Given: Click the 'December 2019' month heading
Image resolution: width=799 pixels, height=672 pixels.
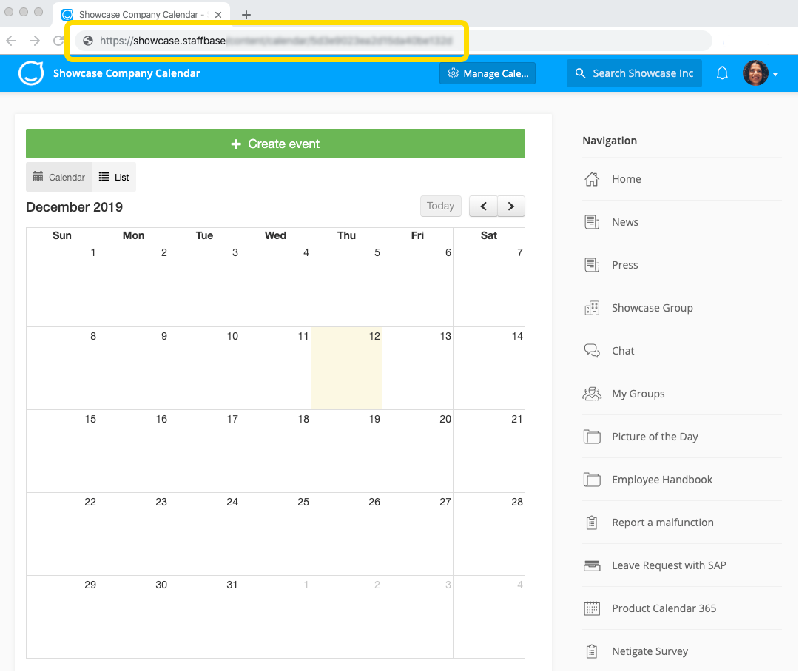Looking at the screenshot, I should tap(75, 207).
